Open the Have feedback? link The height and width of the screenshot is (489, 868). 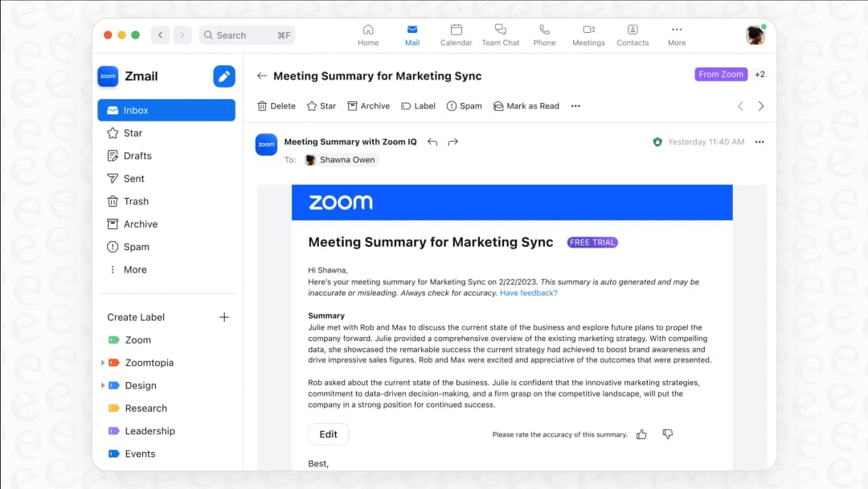[x=528, y=293]
